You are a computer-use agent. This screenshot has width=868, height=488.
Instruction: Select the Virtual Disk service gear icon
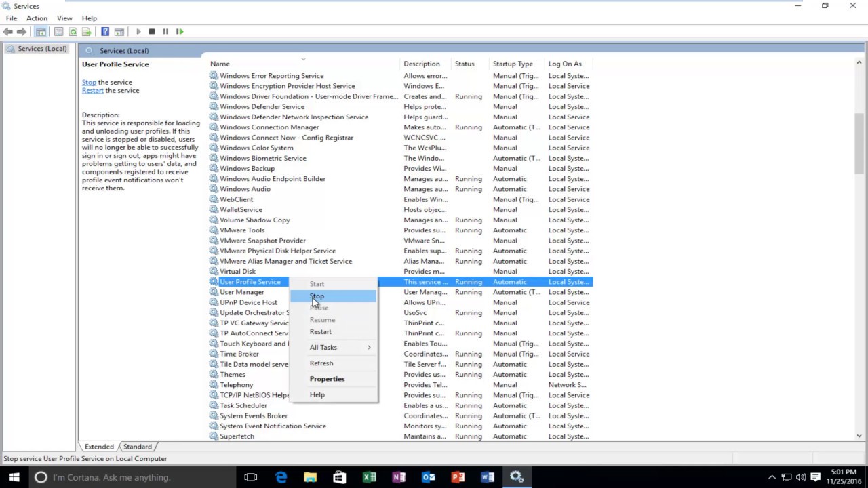click(x=214, y=272)
